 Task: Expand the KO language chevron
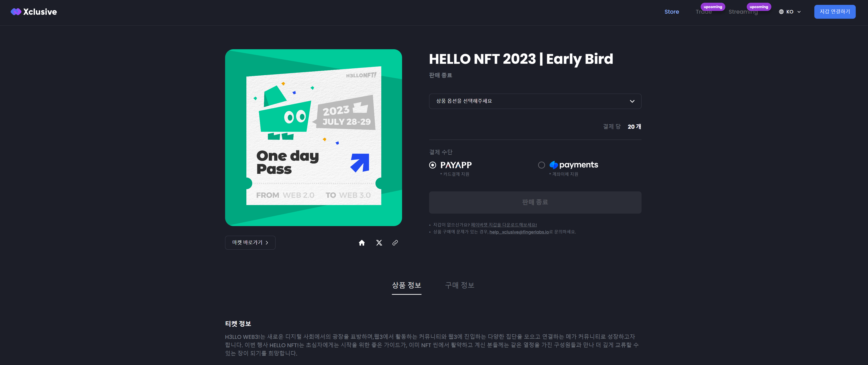click(x=799, y=12)
